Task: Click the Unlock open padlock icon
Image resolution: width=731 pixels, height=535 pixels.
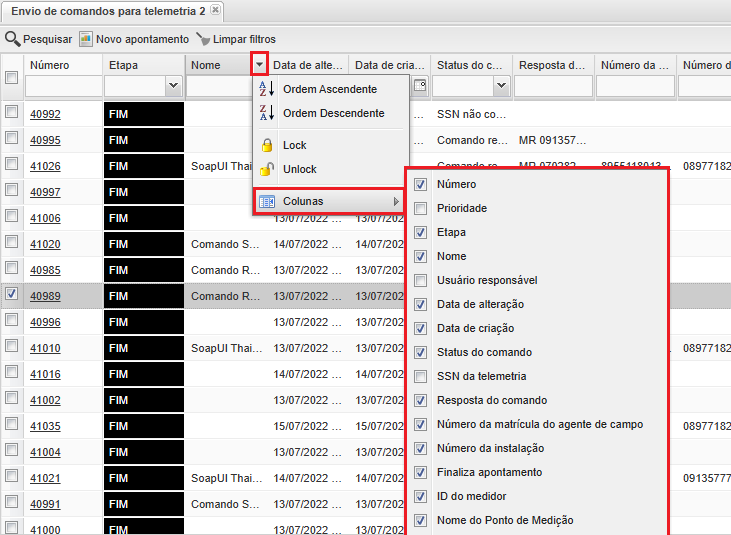Action: click(x=267, y=169)
